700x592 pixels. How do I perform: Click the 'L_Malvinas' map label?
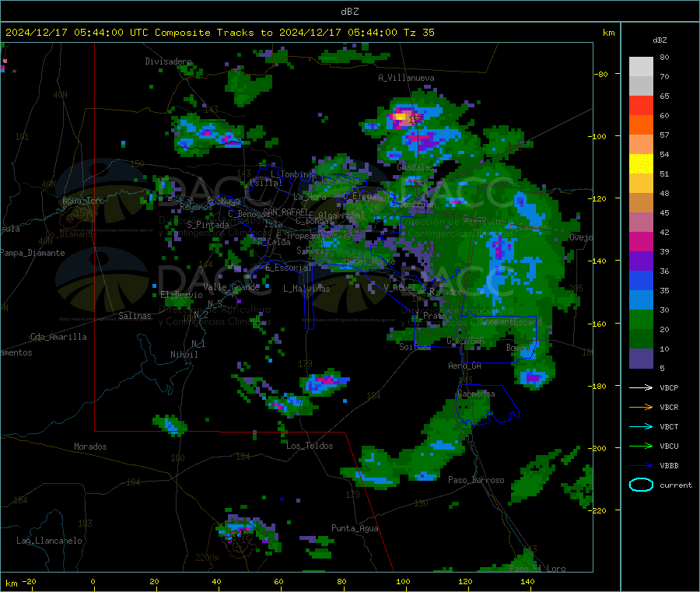click(306, 289)
